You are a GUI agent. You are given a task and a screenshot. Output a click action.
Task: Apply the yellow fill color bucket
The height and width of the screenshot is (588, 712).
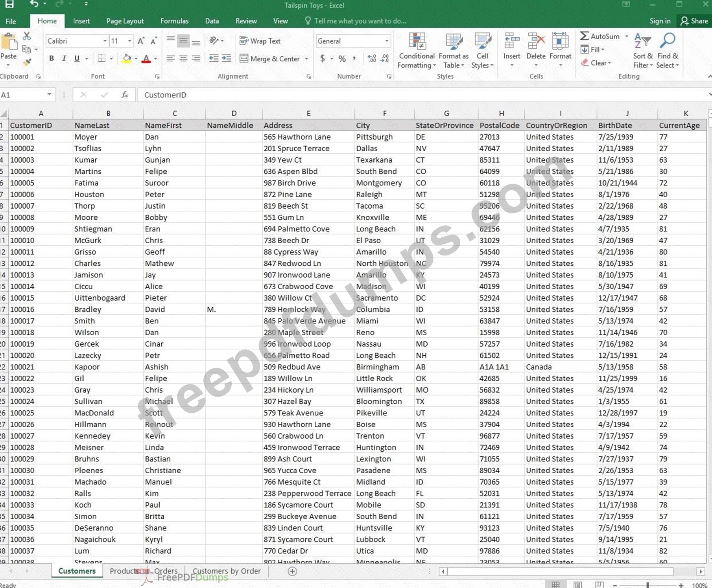[126, 59]
